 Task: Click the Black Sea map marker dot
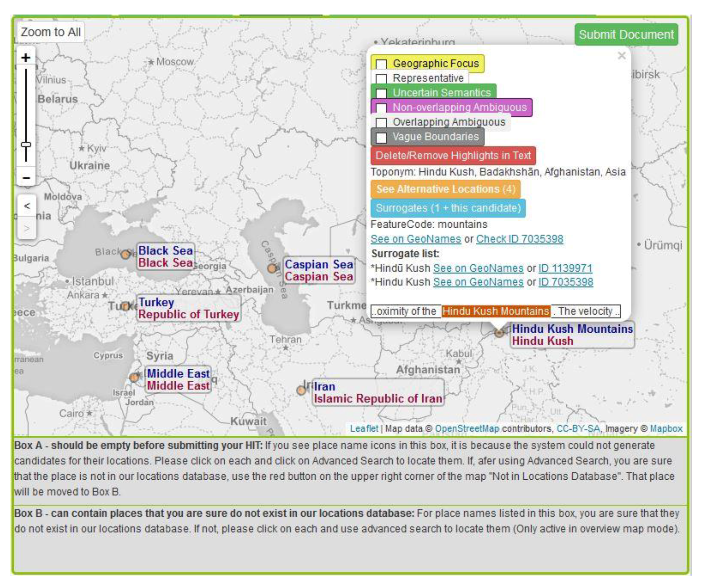125,254
